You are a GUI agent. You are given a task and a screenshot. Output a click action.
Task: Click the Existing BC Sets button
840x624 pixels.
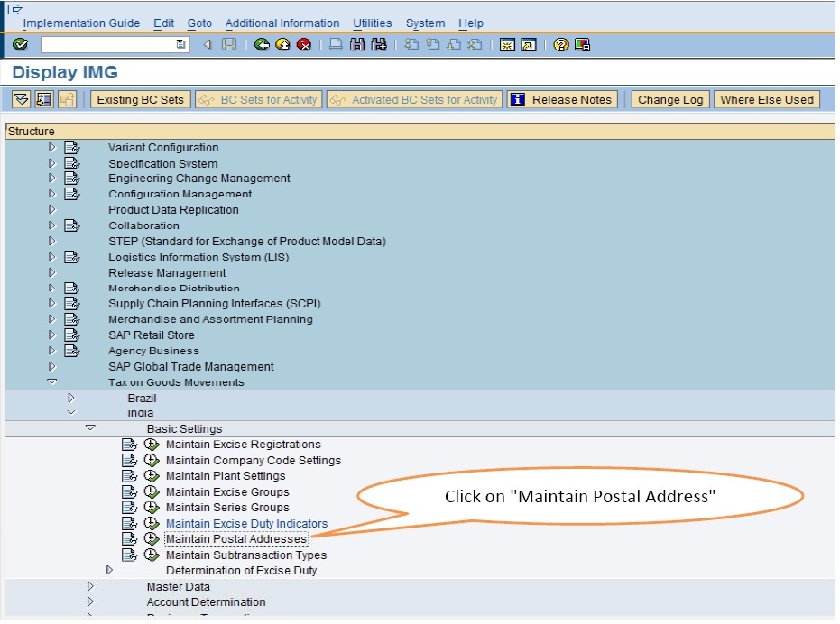142,99
